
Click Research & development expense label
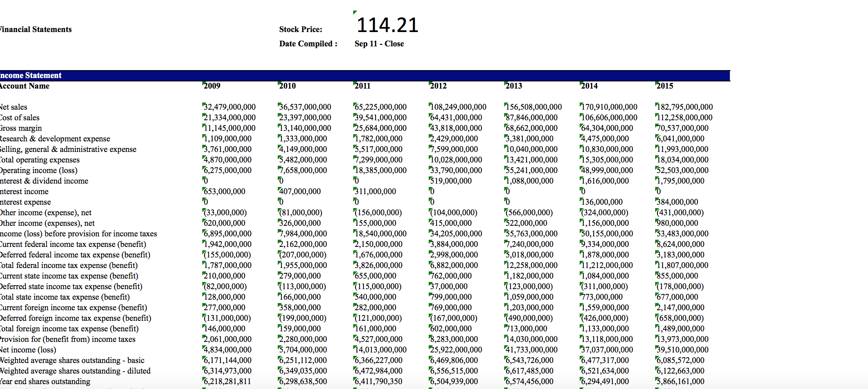point(55,139)
